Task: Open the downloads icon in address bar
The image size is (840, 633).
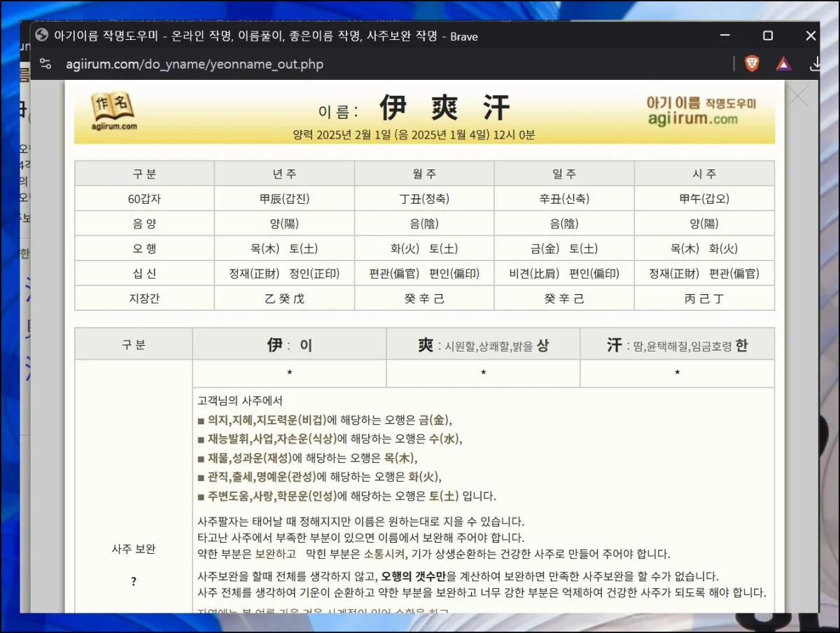Action: click(x=815, y=64)
